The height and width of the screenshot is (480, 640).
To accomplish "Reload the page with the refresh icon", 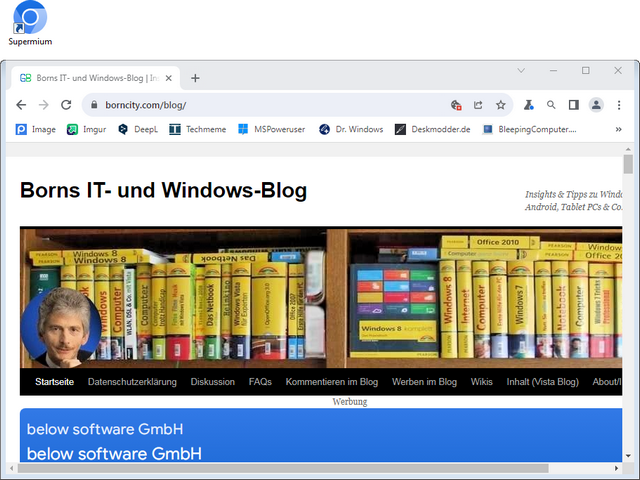I will pyautogui.click(x=66, y=105).
